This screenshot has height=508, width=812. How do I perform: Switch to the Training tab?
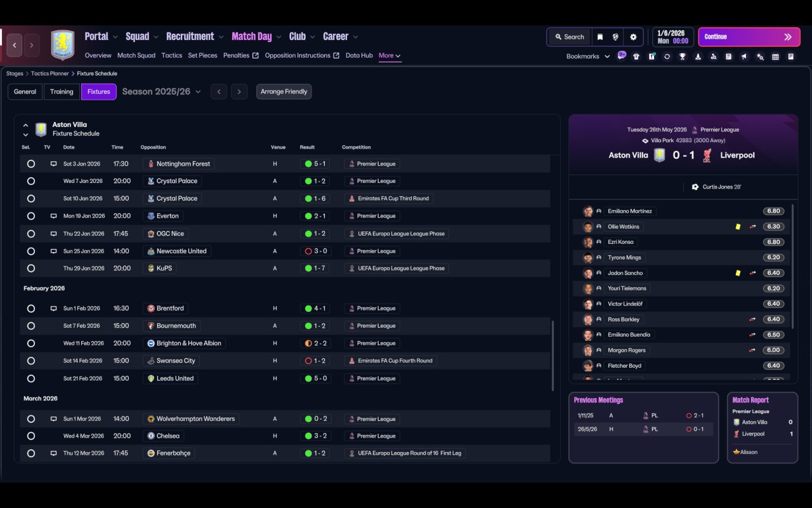[62, 91]
